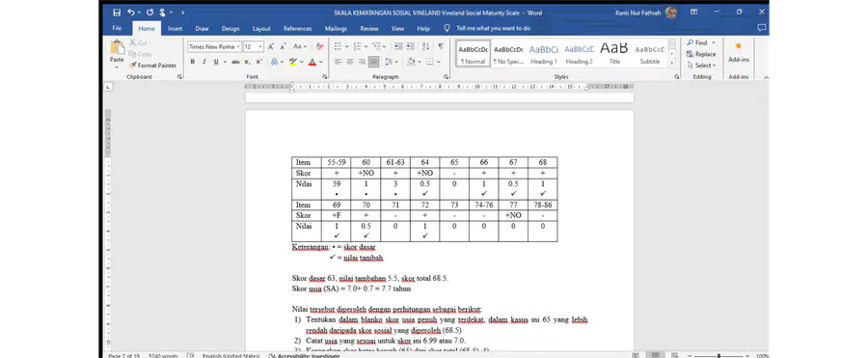Redo the last undone action
Viewport: 868px width, 358px height.
149,13
